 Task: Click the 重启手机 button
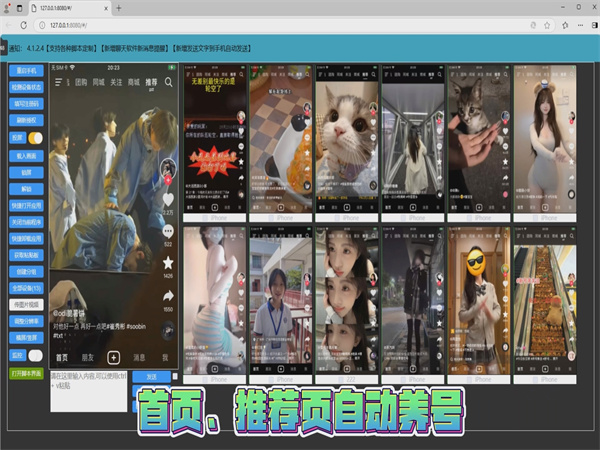click(27, 71)
